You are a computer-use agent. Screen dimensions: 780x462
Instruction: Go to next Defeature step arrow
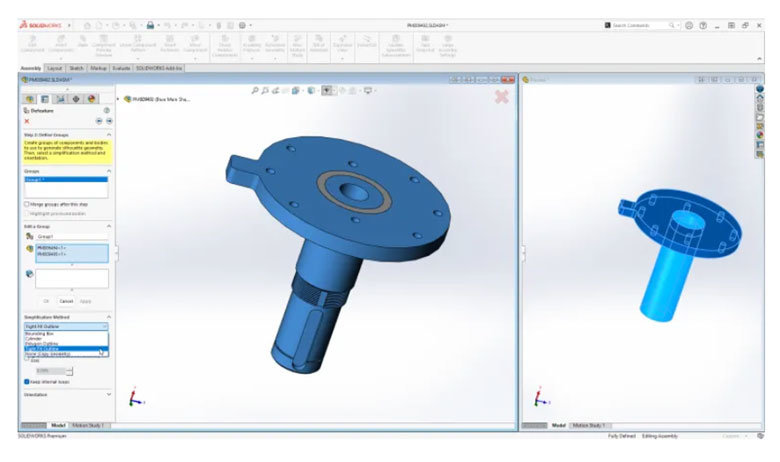108,121
